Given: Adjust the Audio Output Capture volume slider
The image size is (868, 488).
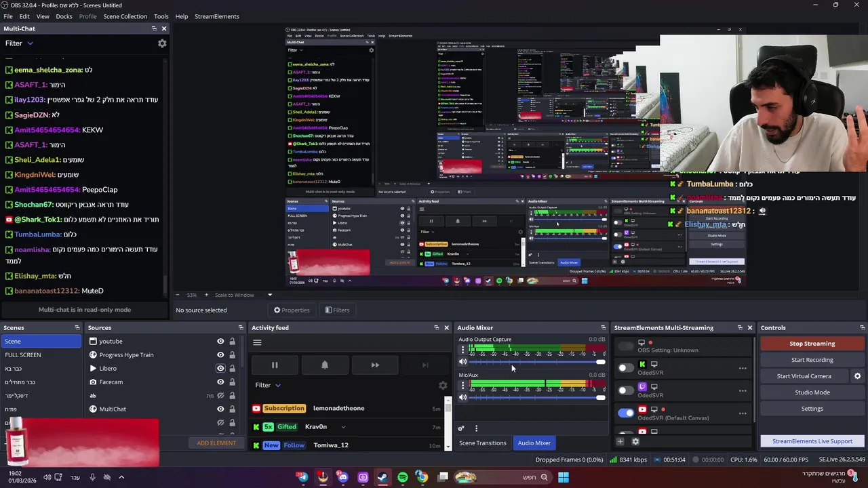Looking at the screenshot, I should click(537, 362).
